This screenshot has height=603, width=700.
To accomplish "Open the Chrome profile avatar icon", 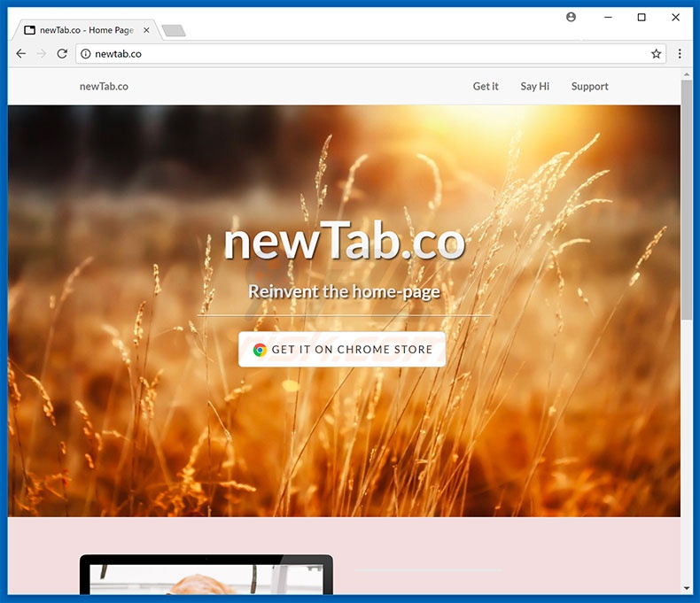I will pyautogui.click(x=571, y=17).
